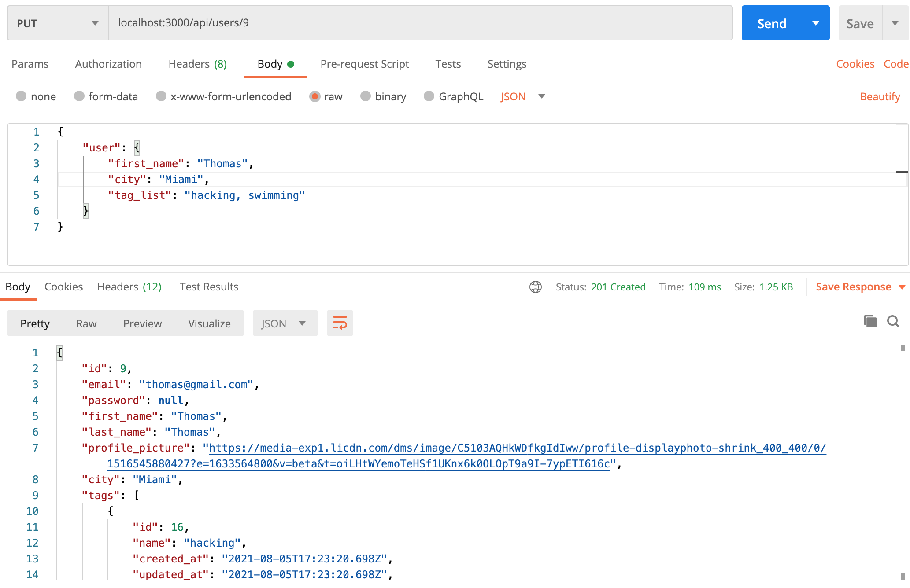Click the green dot on Body tab
This screenshot has height=588, width=910.
point(291,64)
